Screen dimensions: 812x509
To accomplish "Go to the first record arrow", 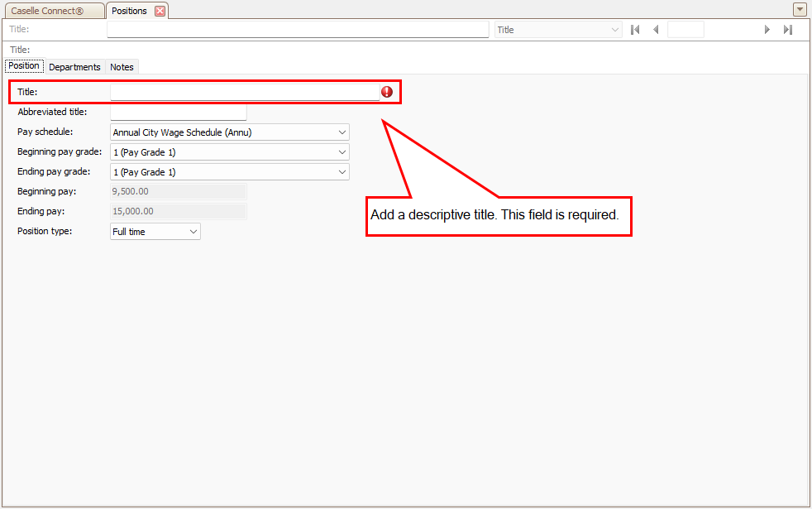I will [635, 30].
